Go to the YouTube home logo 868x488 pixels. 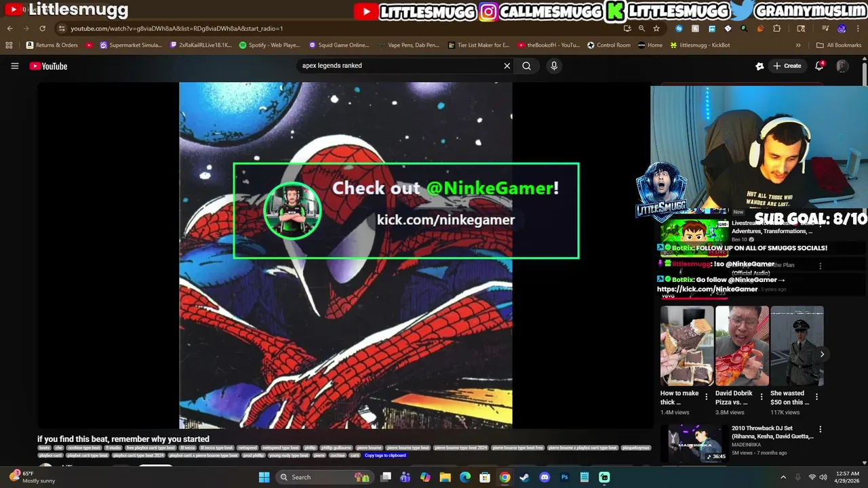pyautogui.click(x=48, y=66)
